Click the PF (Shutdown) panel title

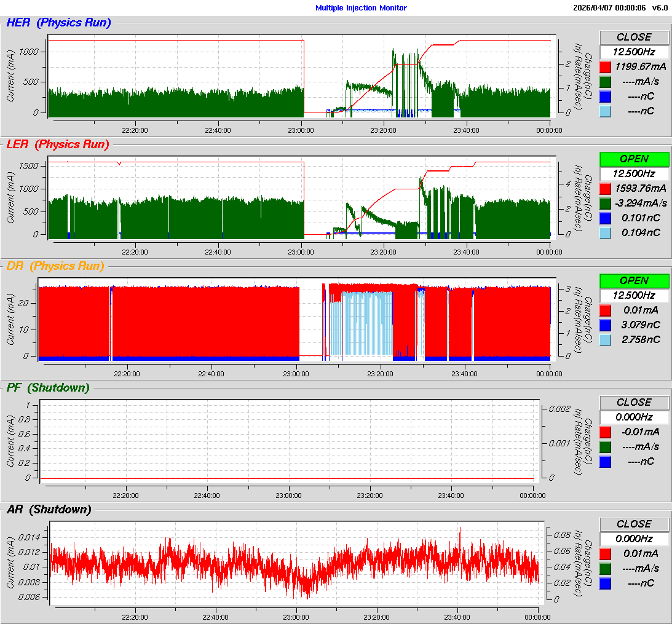click(48, 388)
